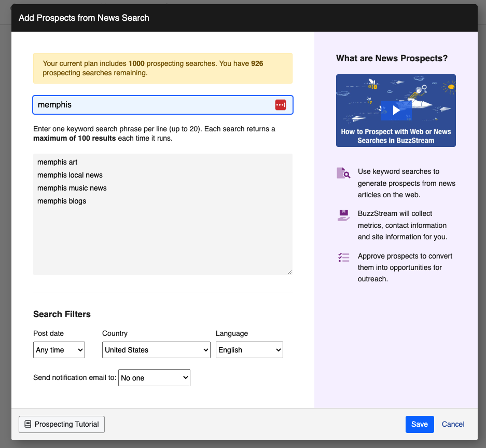486x448 pixels.
Task: Open the Prospecting Tutorial
Action: coord(61,424)
